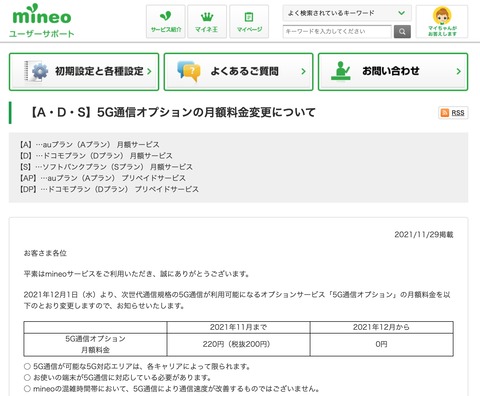Image resolution: width=480 pixels, height=396 pixels.
Task: Click ユーザーサポート header text
Action: (x=42, y=34)
